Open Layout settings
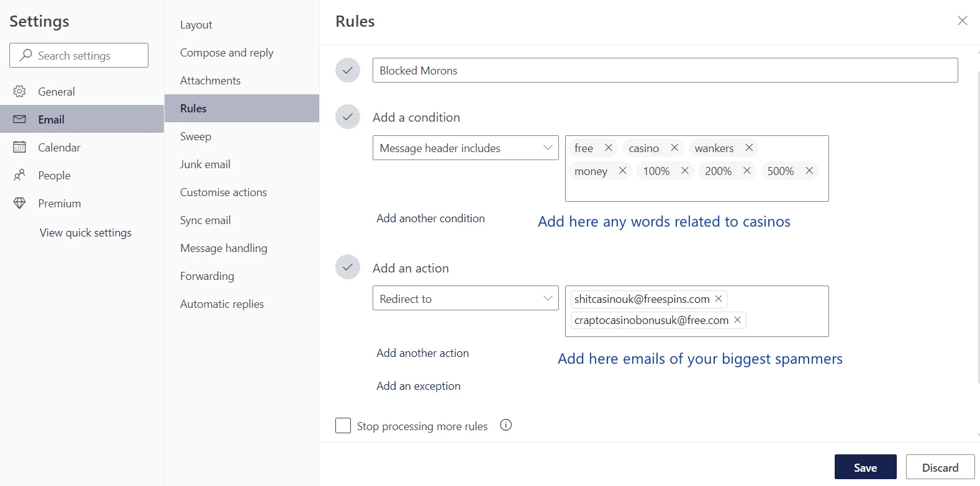This screenshot has width=980, height=486. coord(242,25)
